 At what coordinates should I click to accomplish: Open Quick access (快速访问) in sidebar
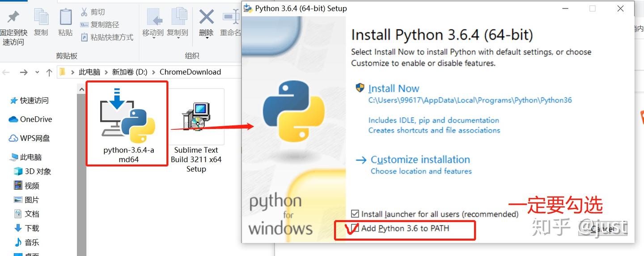pos(29,101)
